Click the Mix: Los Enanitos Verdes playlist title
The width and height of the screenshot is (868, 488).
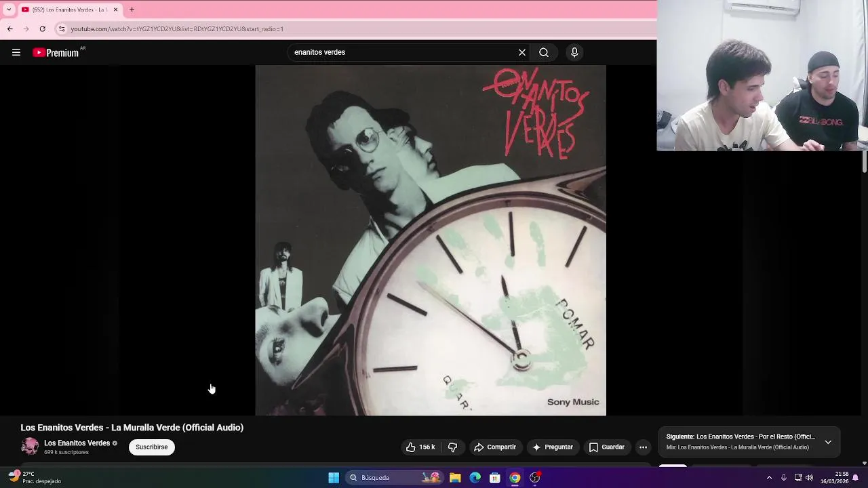pos(738,447)
